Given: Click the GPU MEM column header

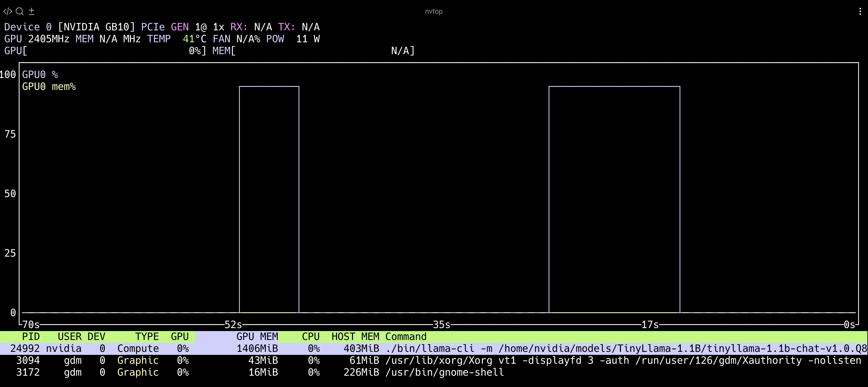Looking at the screenshot, I should 257,336.
